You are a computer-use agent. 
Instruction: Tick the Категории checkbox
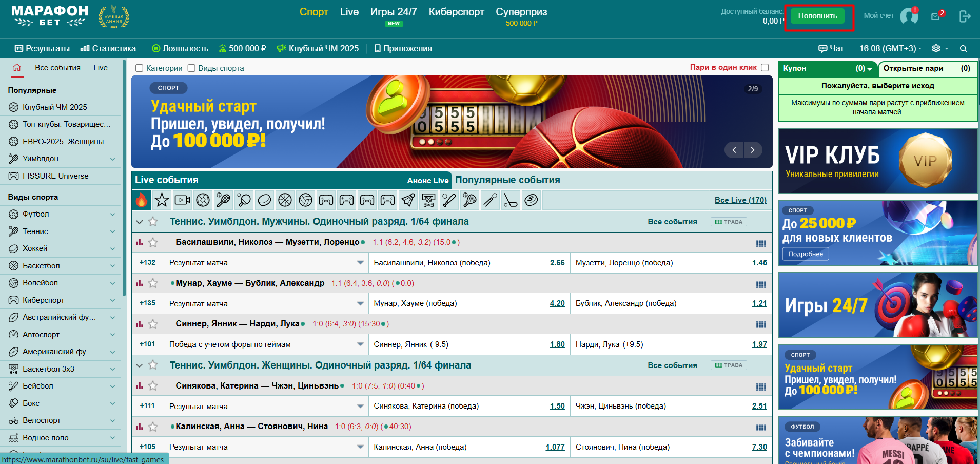(x=139, y=68)
